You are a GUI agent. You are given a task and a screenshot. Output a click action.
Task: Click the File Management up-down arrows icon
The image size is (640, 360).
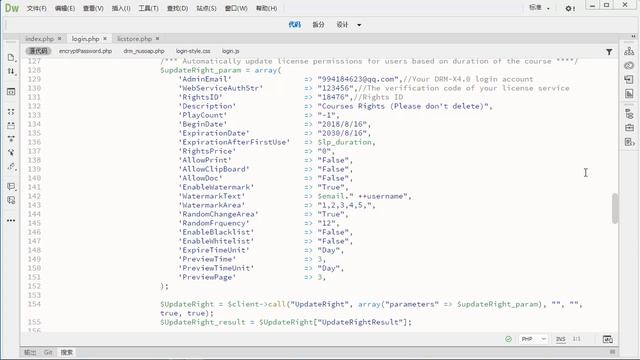coord(11,71)
